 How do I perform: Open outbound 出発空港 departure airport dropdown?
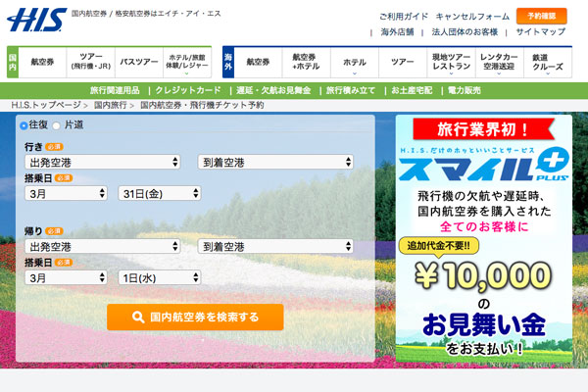(102, 162)
